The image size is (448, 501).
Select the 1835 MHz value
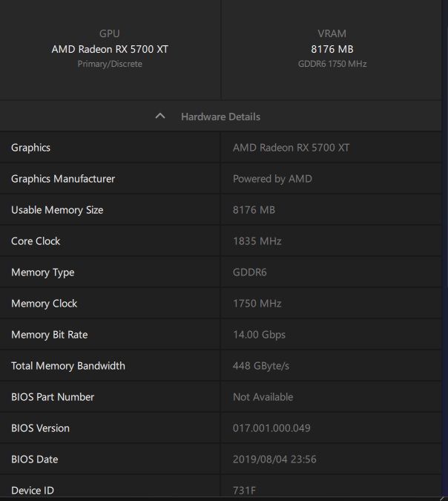(257, 241)
